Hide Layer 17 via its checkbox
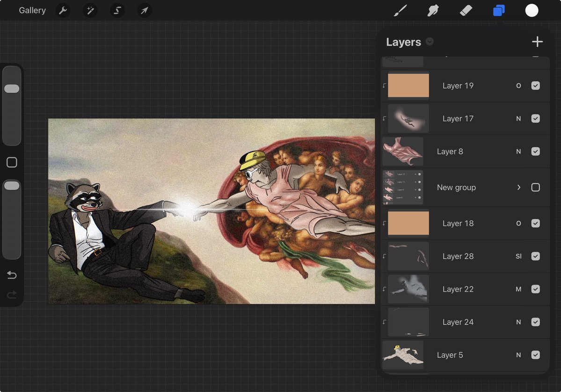 pos(535,118)
